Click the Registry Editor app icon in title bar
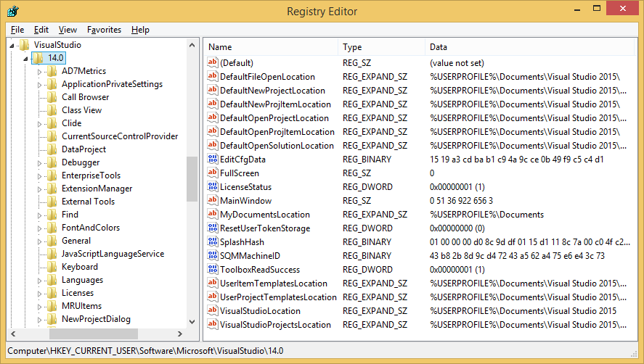Screen dimensions: 644x364 [x=13, y=11]
